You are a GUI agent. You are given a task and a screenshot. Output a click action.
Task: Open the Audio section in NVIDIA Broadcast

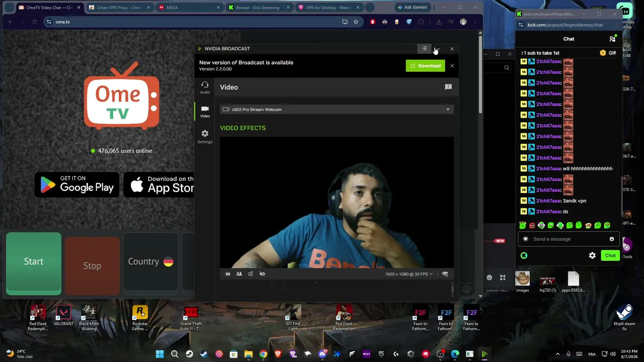(x=205, y=87)
